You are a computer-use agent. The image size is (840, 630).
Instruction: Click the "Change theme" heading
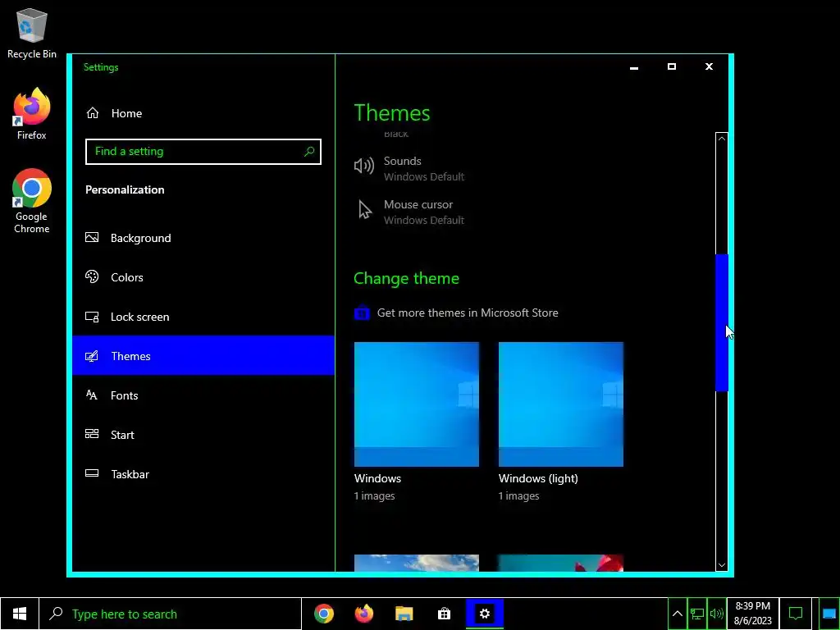(406, 279)
